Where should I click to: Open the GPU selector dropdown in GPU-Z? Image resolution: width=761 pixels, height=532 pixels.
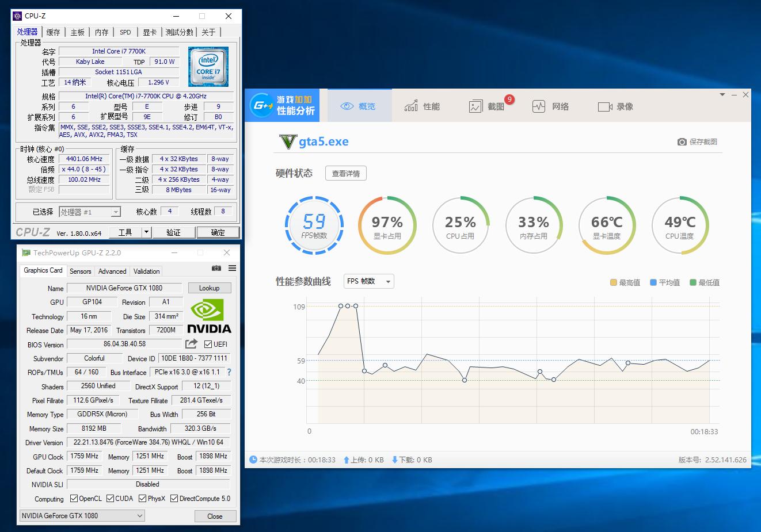82,516
